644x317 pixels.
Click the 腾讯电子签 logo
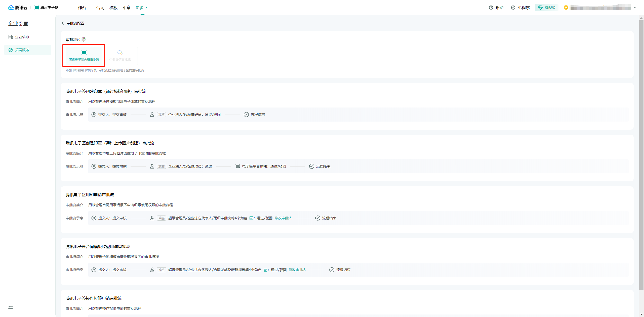(x=46, y=8)
